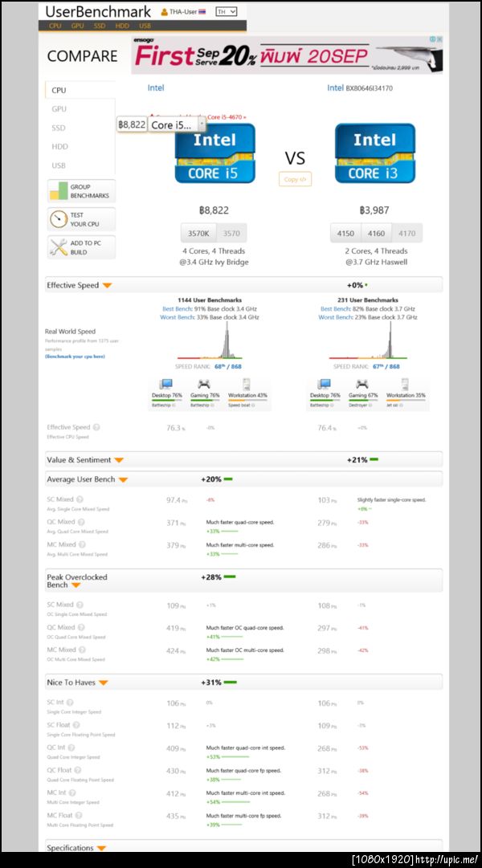Click help icon beside Overclocked MC Mixed
This screenshot has width=482, height=868.
tap(83, 650)
